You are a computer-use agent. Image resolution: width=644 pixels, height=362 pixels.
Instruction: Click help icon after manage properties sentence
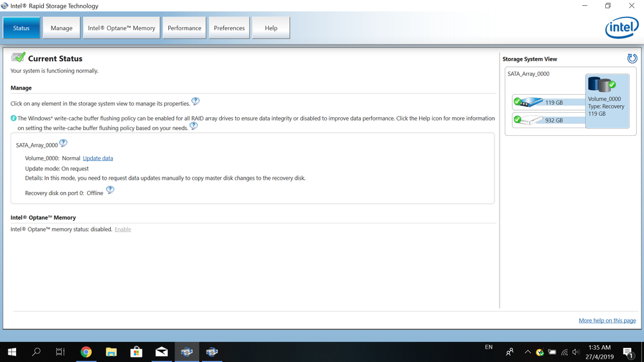pos(195,101)
